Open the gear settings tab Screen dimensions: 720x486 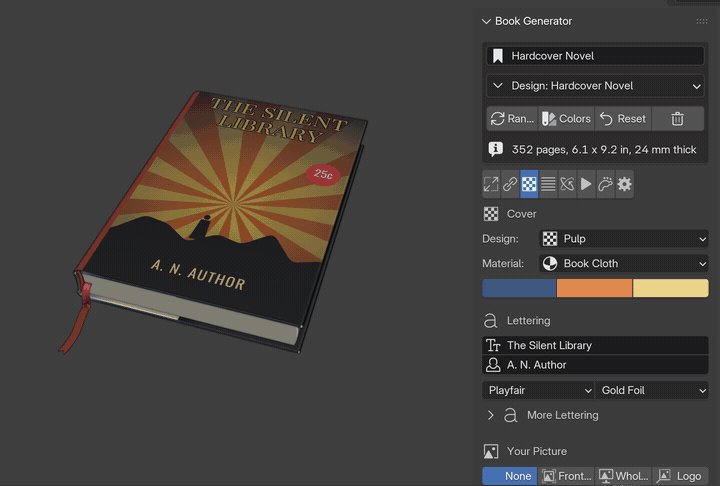tap(624, 184)
